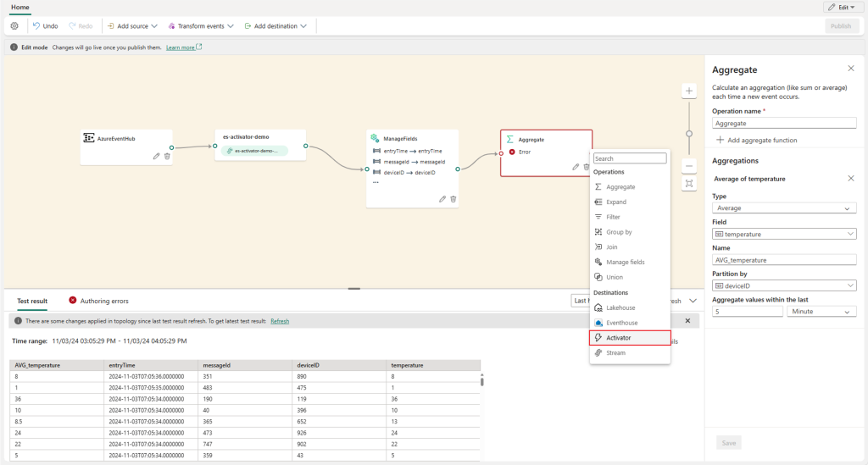Viewport: 868px width, 465px height.
Task: Choose Expand operation from the popup
Action: pos(630,202)
